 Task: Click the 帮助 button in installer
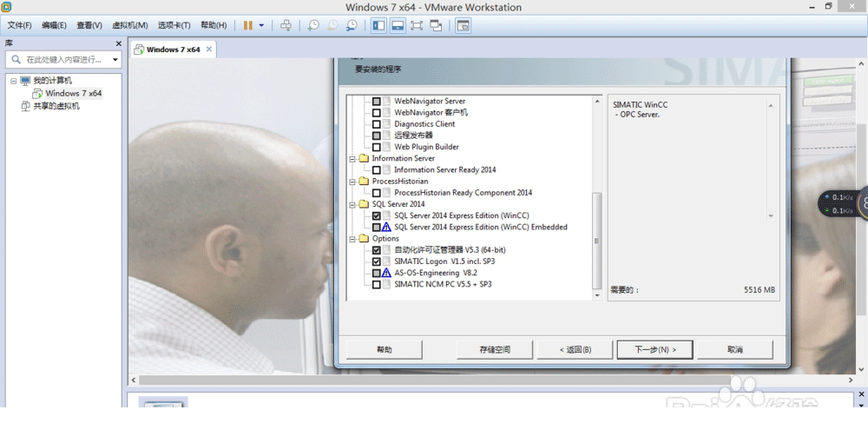pos(385,350)
